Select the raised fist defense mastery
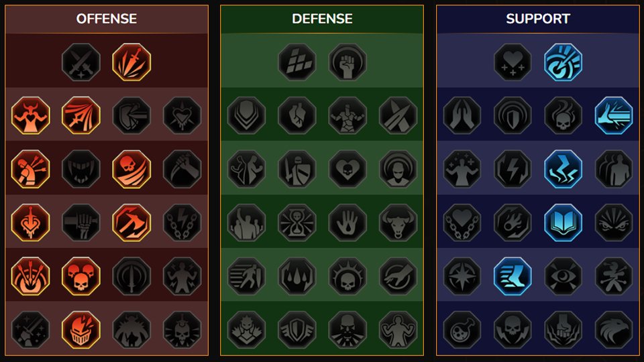The image size is (644, 362). click(347, 62)
